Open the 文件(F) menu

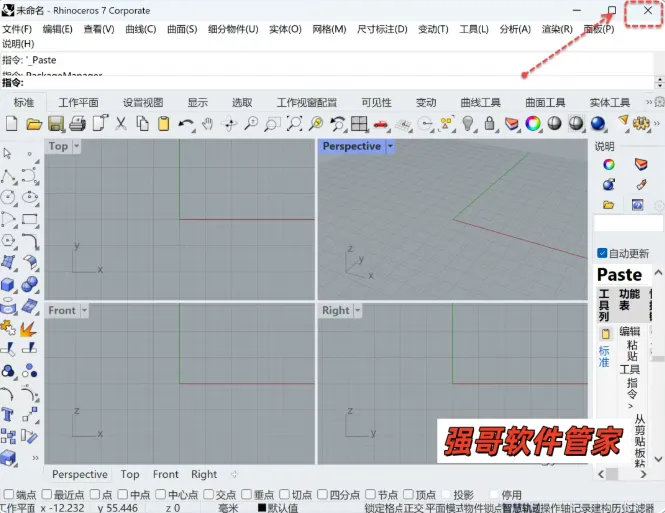17,29
